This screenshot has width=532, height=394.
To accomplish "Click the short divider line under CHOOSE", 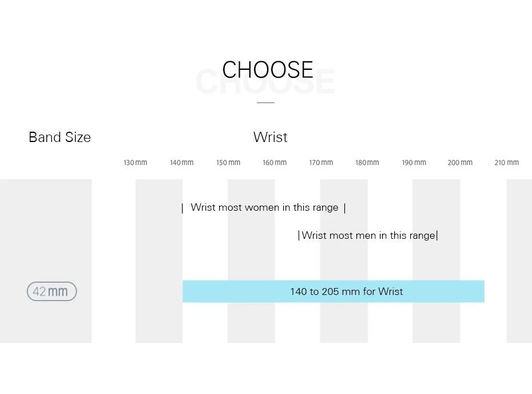I will pyautogui.click(x=265, y=103).
